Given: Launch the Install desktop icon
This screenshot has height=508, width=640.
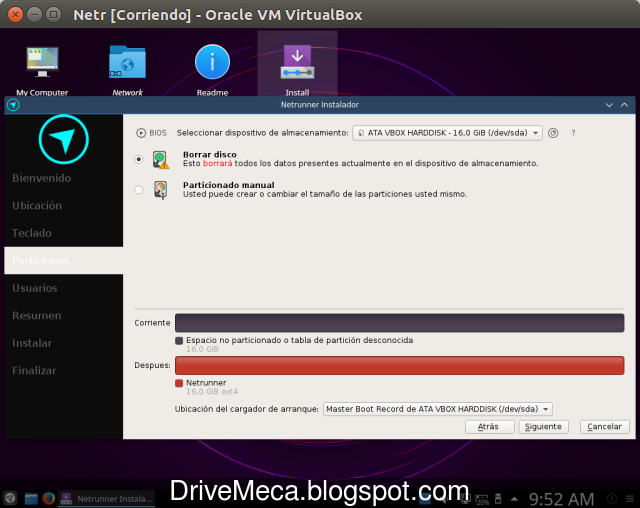Looking at the screenshot, I should coord(297,62).
